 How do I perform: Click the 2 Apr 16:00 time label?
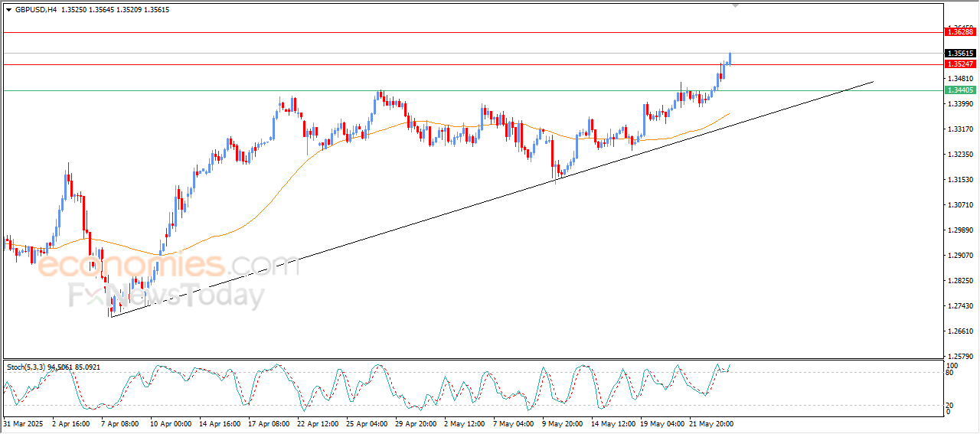click(x=70, y=423)
